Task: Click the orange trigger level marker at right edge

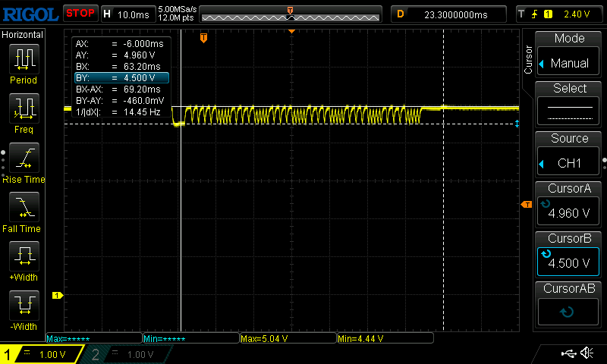Action: (527, 205)
